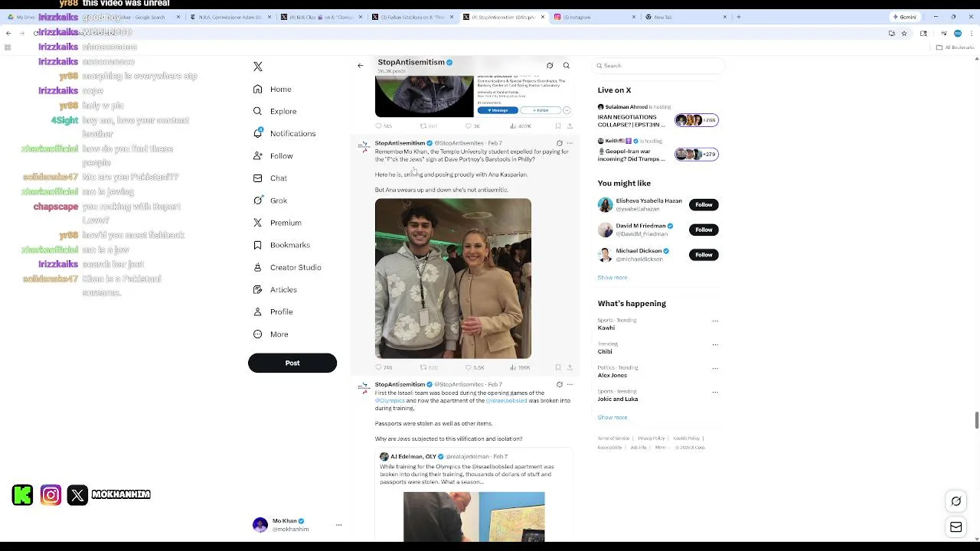Open more options for Kawhi trend

pyautogui.click(x=715, y=321)
